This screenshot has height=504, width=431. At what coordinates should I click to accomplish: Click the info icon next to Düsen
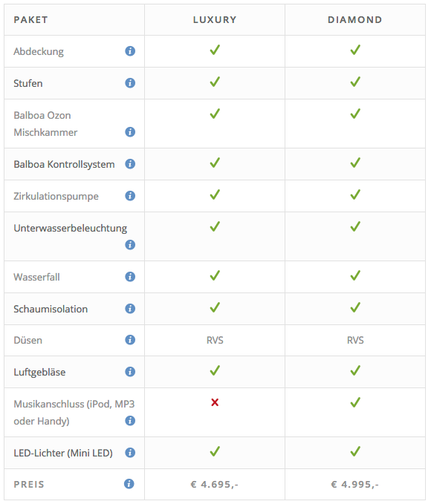tap(130, 340)
